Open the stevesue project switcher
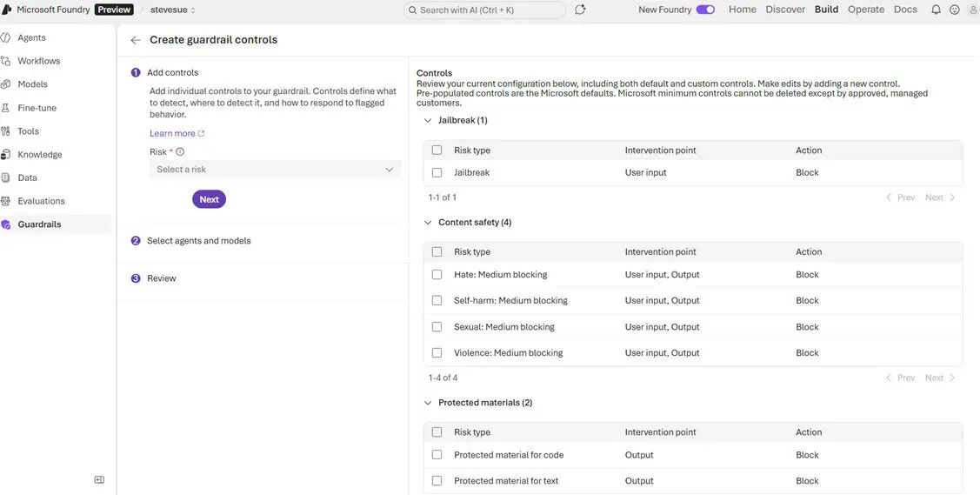980x495 pixels. [x=173, y=10]
